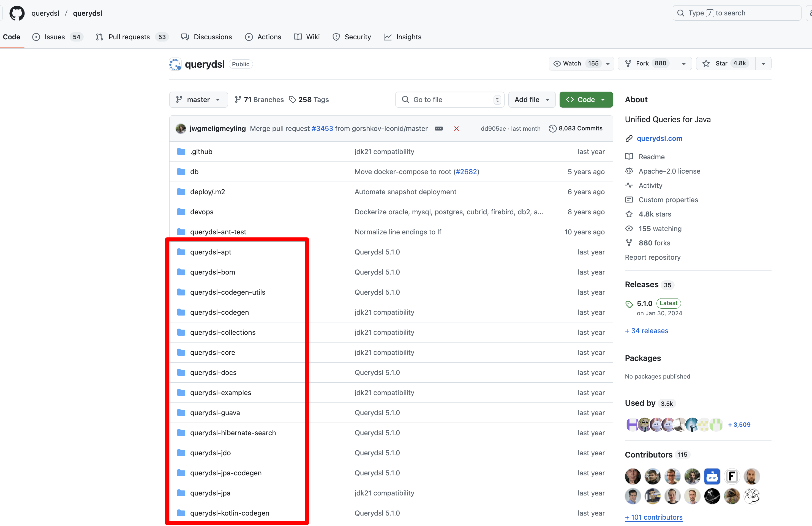Click 'Automate snapshot deployment' commit message
This screenshot has height=526, width=812.
point(405,191)
